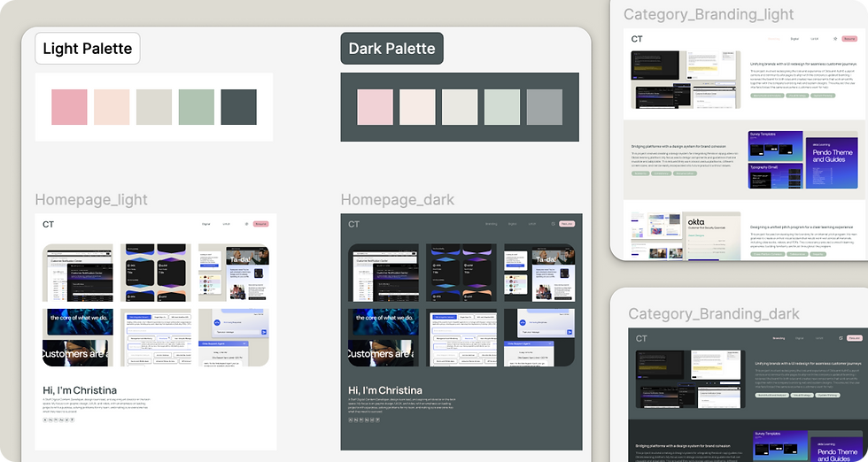Screen dimensions: 868x462
Task: Open 'Customers are' thumbnail in Homepage_light
Action: (78, 337)
